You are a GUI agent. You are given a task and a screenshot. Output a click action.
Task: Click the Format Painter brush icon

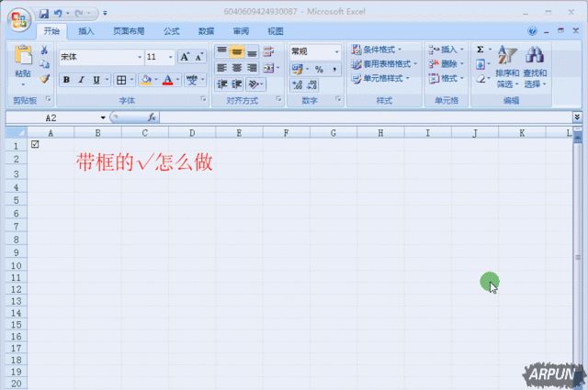(44, 80)
